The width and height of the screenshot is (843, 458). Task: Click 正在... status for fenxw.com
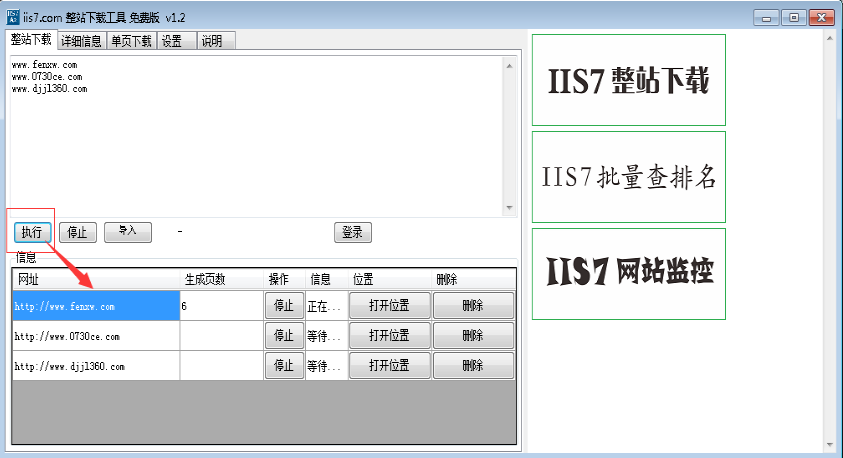pos(326,306)
